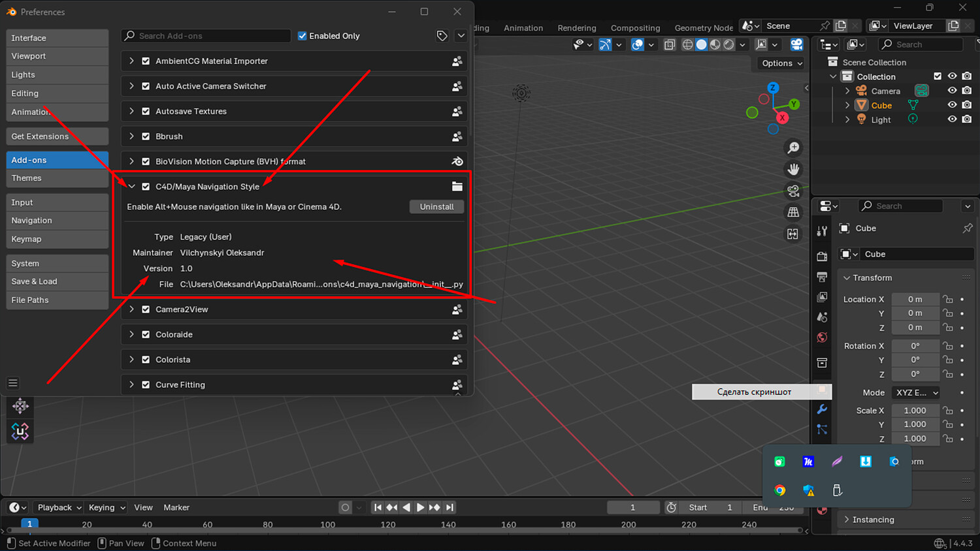This screenshot has height=551, width=980.
Task: Switch to wireframe shading mode
Action: tap(688, 44)
